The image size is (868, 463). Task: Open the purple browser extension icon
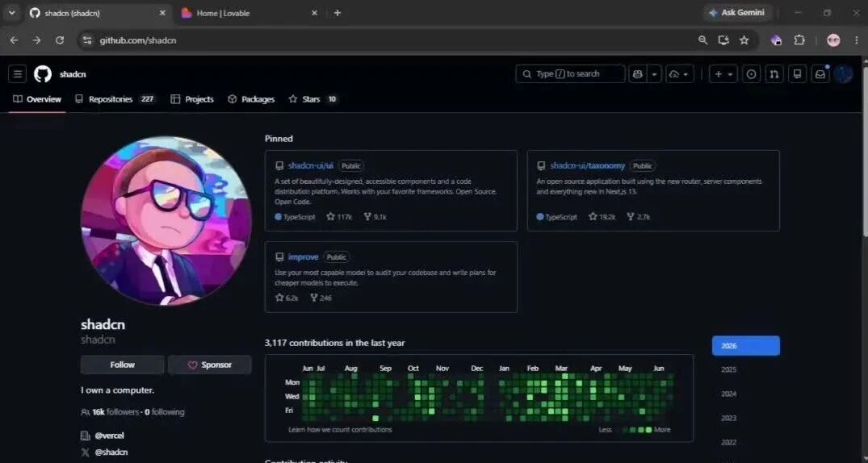776,40
